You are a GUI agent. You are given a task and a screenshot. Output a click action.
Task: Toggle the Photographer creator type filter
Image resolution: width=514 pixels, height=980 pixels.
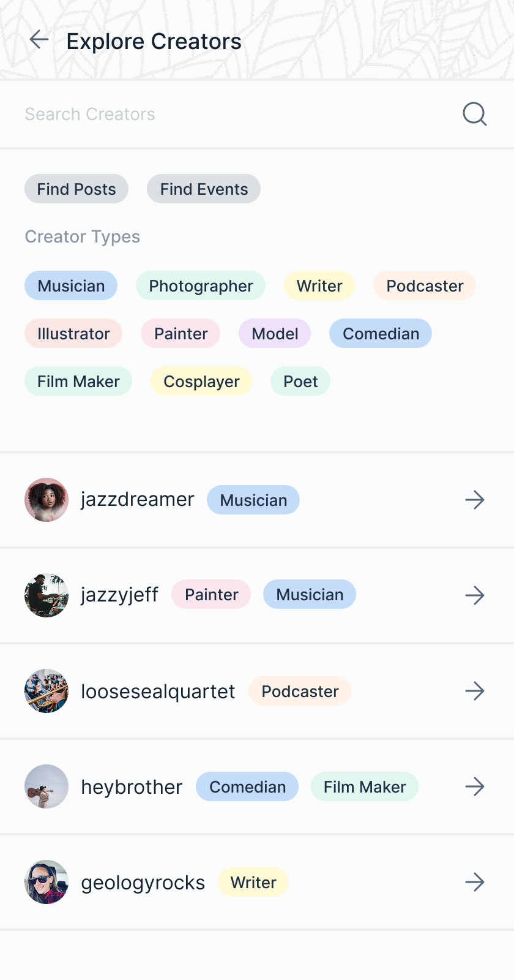coord(201,285)
